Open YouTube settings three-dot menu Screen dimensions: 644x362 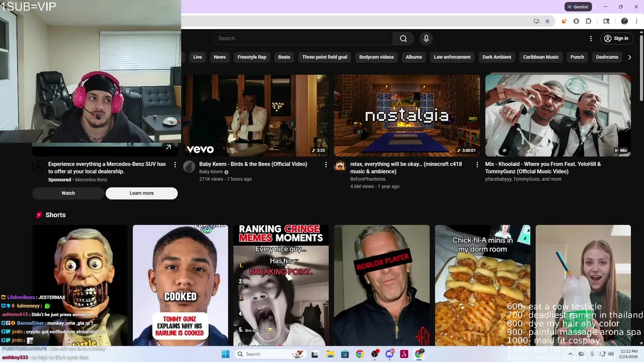[591, 38]
